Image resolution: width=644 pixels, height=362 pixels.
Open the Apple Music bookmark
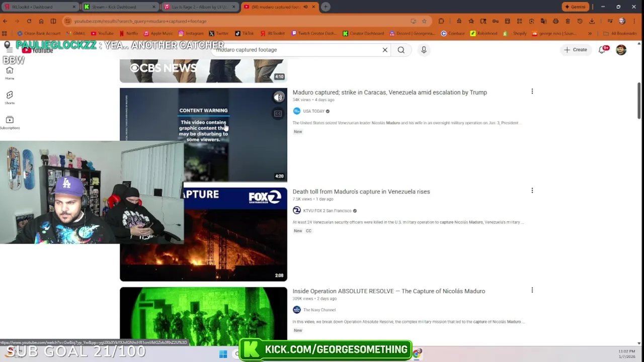(x=158, y=34)
